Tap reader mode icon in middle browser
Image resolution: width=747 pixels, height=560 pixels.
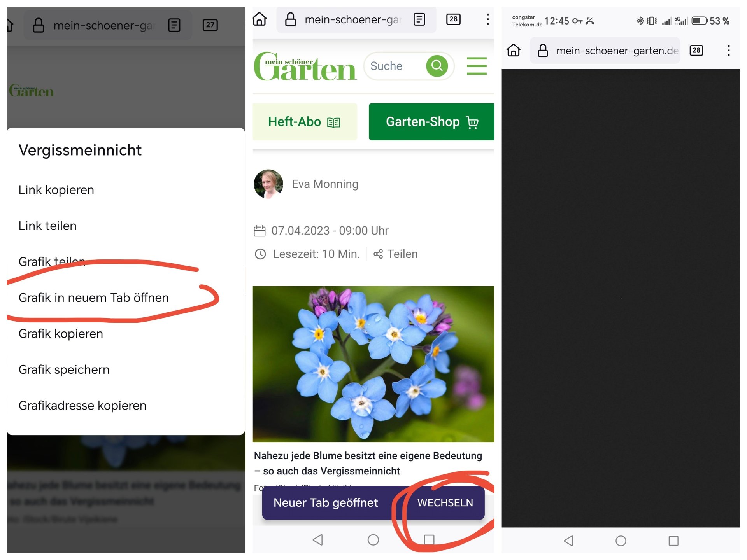419,19
